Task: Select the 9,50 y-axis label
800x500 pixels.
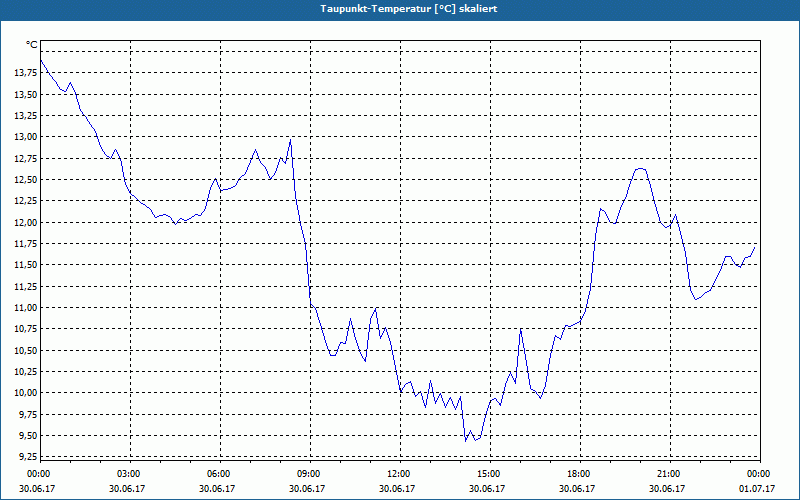Action: coord(28,436)
